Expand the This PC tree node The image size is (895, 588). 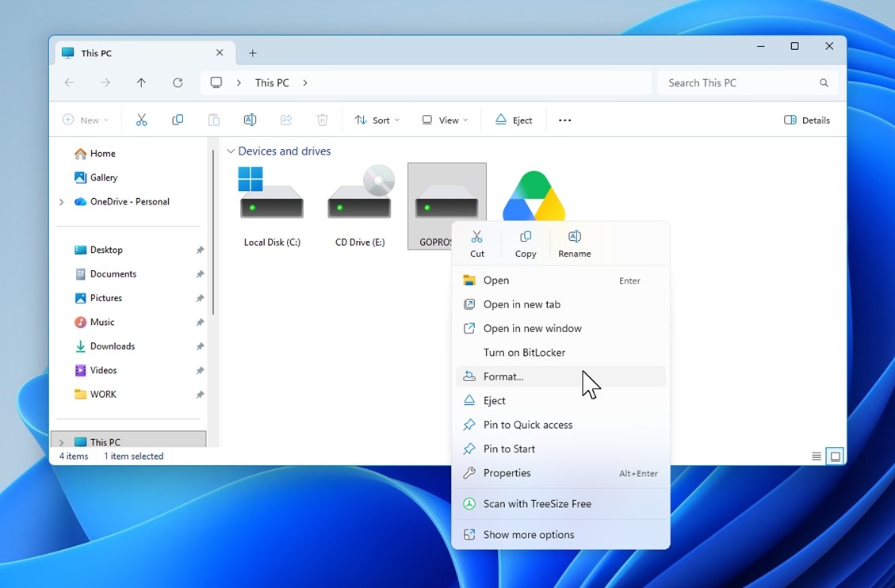point(62,442)
